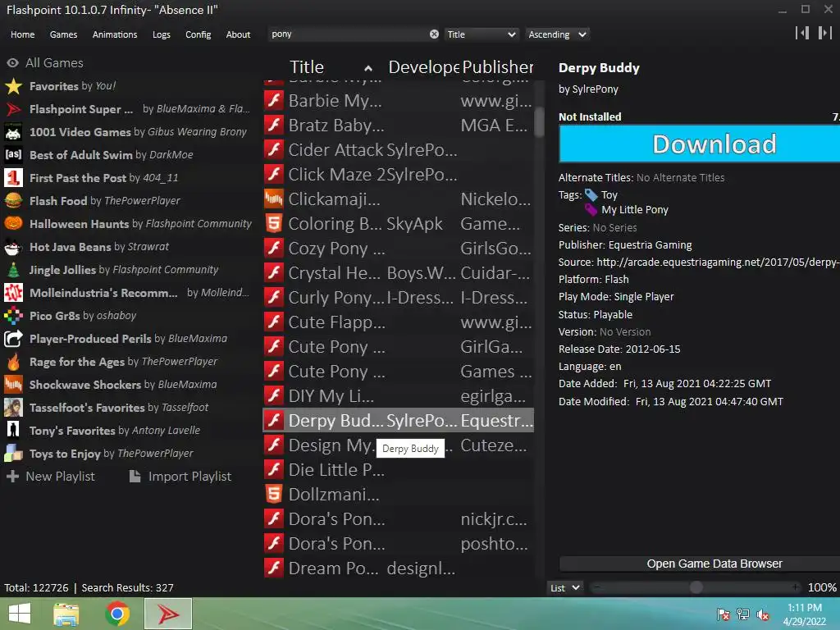Viewport: 840px width, 630px height.
Task: Click the Pico Gr8s playlist icon
Action: click(x=13, y=316)
